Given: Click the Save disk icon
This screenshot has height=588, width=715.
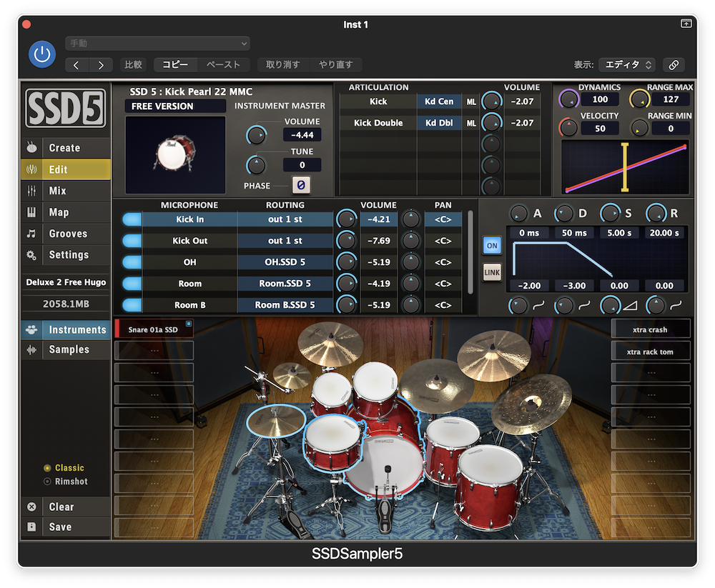Looking at the screenshot, I should tap(31, 527).
